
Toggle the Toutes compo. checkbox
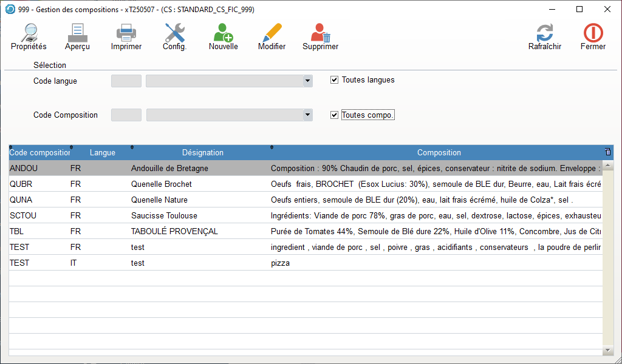point(334,115)
